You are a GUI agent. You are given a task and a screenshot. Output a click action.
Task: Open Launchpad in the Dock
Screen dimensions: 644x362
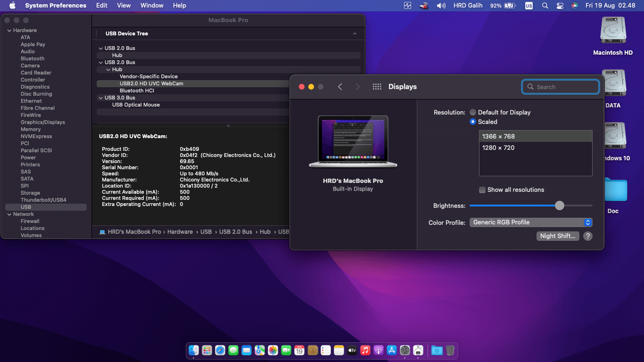(207, 350)
